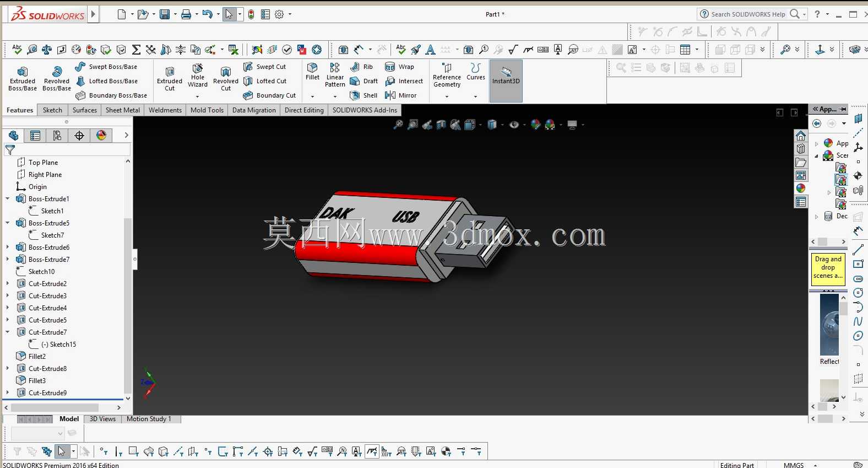Viewport: 868px width, 468px height.
Task: Click the Boundary Cut tool
Action: coord(270,95)
